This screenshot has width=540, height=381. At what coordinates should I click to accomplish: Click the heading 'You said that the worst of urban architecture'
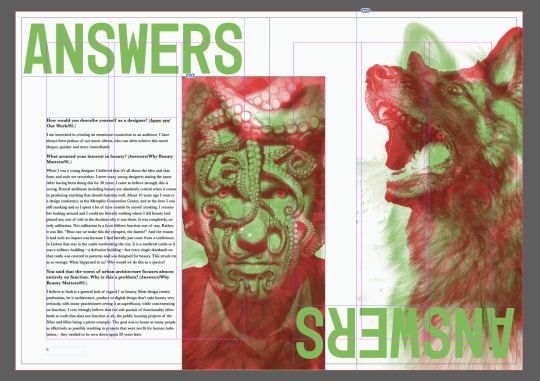click(110, 277)
